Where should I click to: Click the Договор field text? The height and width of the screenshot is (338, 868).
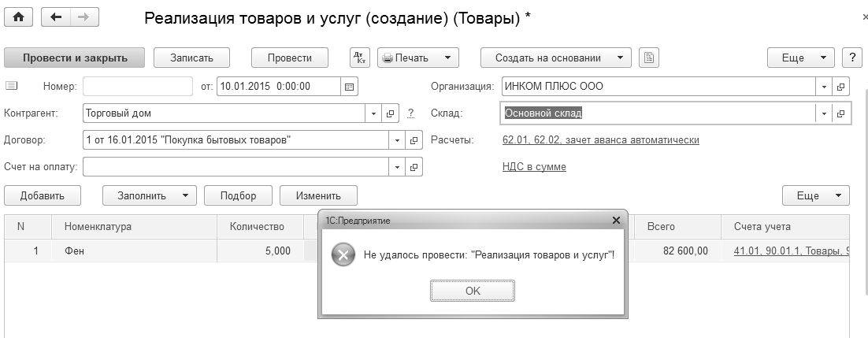tap(236, 140)
